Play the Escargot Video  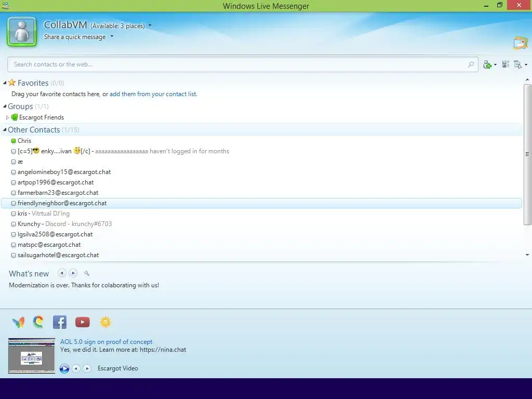[x=64, y=368]
